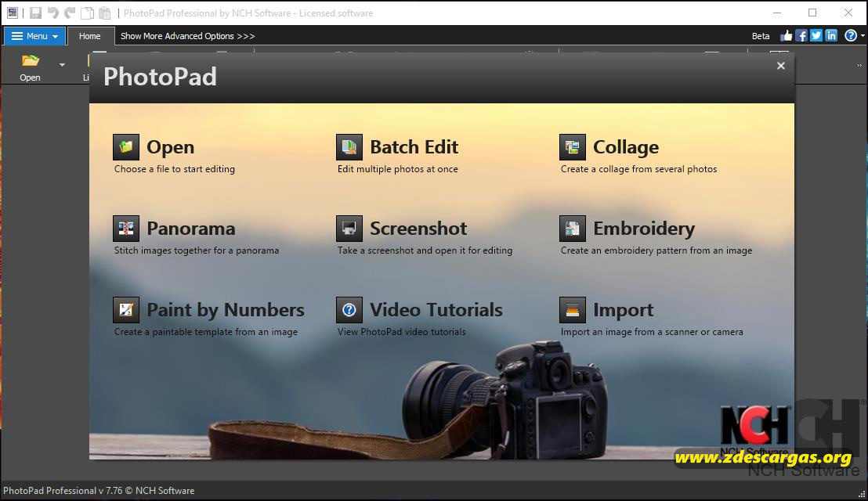Share on LinkedIn icon
The width and height of the screenshot is (868, 501).
(x=831, y=36)
